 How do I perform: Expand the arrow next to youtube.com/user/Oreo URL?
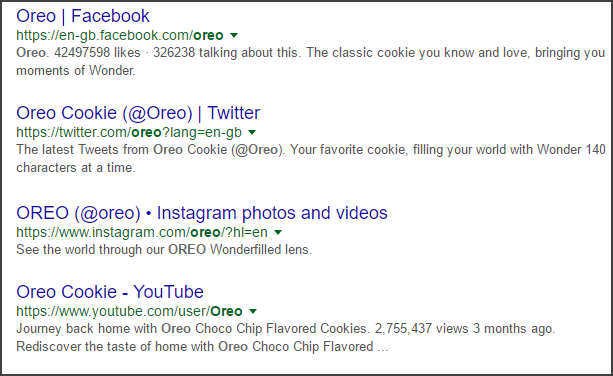pyautogui.click(x=253, y=312)
